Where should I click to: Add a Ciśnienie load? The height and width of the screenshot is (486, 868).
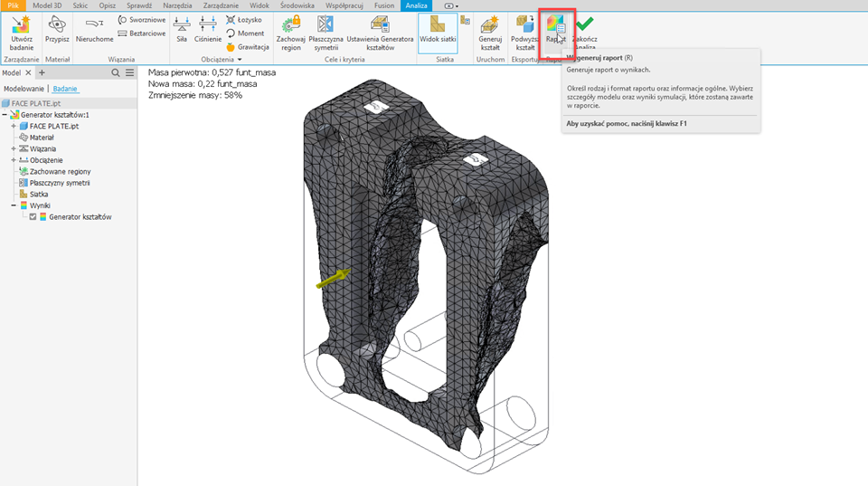[208, 29]
